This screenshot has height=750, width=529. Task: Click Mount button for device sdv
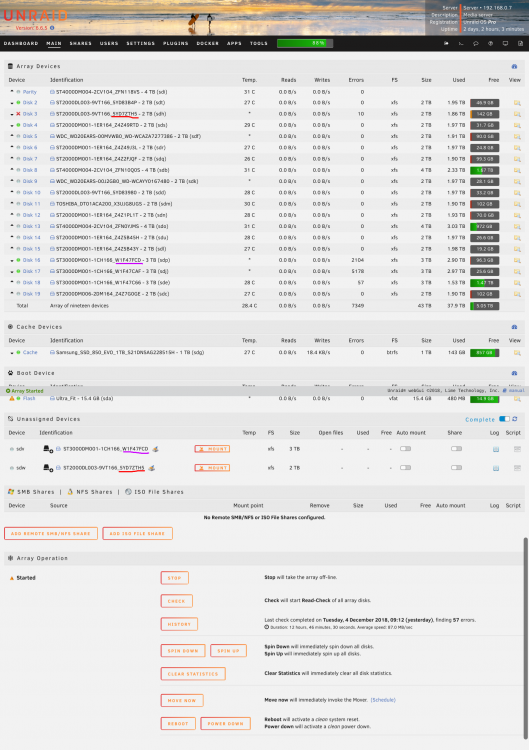[212, 449]
